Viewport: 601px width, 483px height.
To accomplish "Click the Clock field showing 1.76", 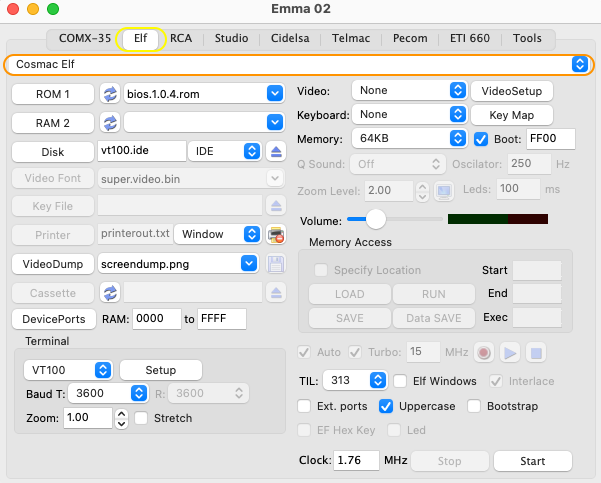I will click(x=356, y=460).
